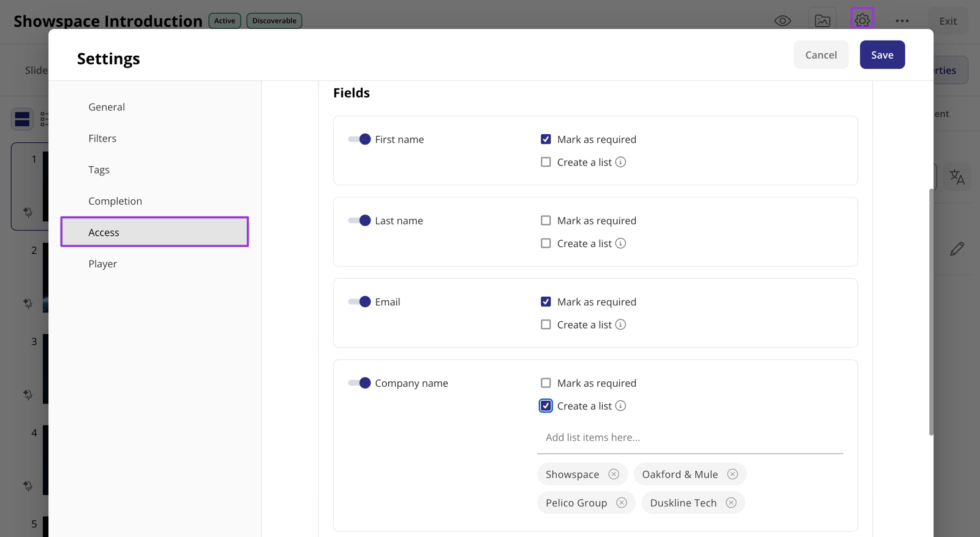This screenshot has height=537, width=980.
Task: Remove the Showspace list item
Action: pyautogui.click(x=614, y=474)
